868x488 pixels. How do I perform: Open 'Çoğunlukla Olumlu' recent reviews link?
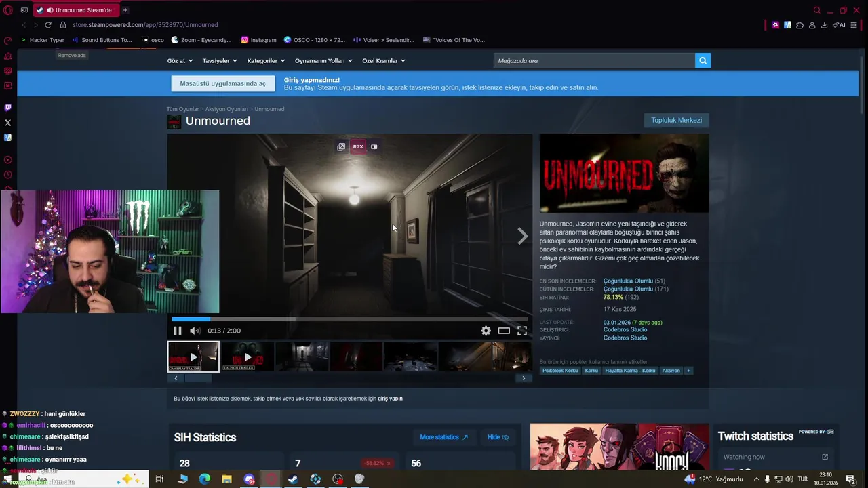(x=628, y=281)
